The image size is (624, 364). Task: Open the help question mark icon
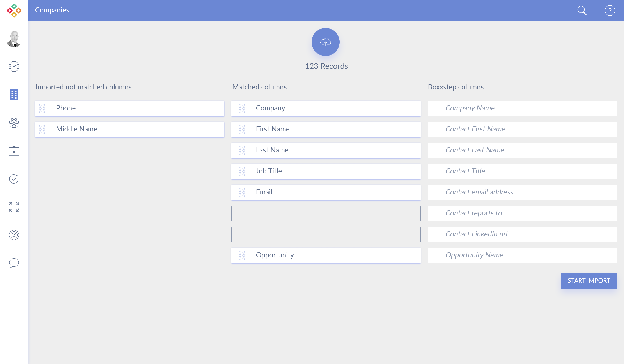click(x=610, y=11)
